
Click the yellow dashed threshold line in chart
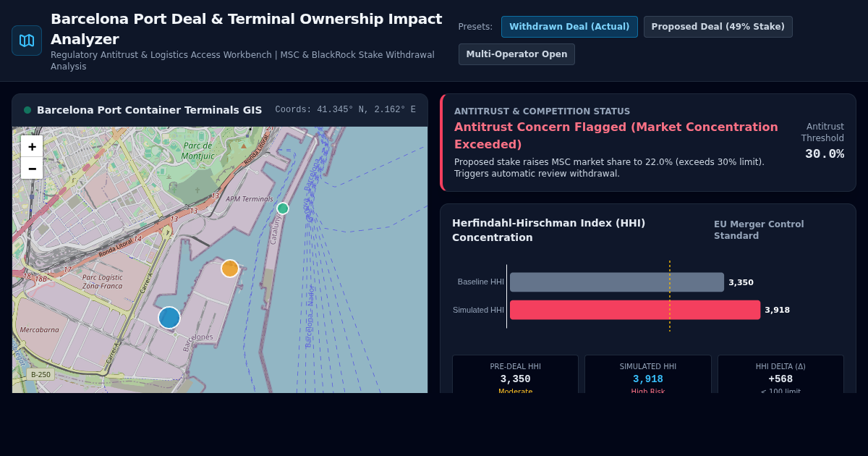[670, 296]
